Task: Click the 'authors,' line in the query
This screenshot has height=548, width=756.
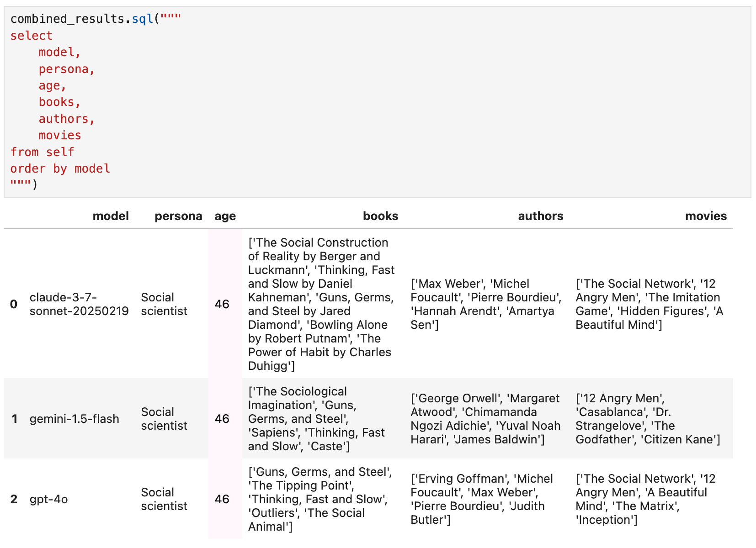Action: [x=67, y=119]
